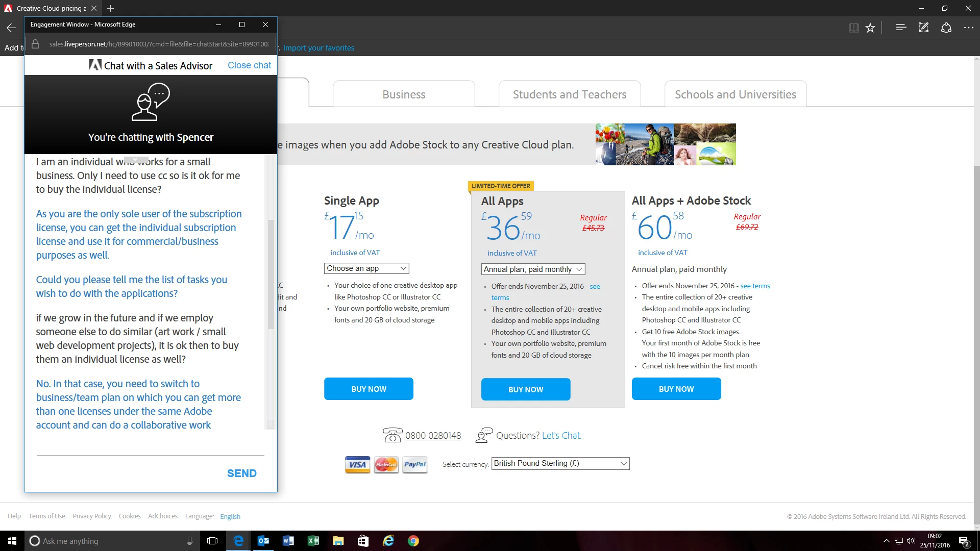Open the Share icon in Edge toolbar
980x551 pixels.
(946, 28)
